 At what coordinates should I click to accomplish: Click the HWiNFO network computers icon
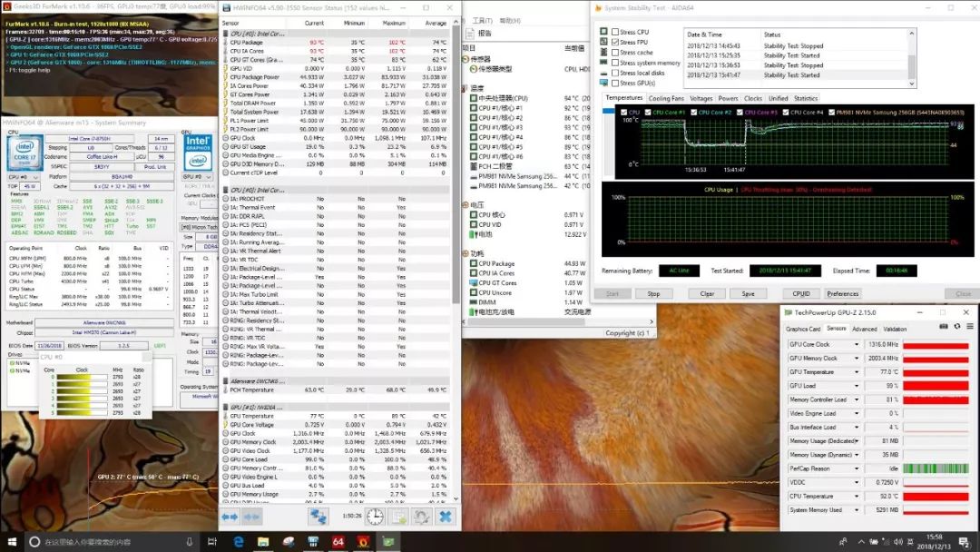pyautogui.click(x=318, y=517)
